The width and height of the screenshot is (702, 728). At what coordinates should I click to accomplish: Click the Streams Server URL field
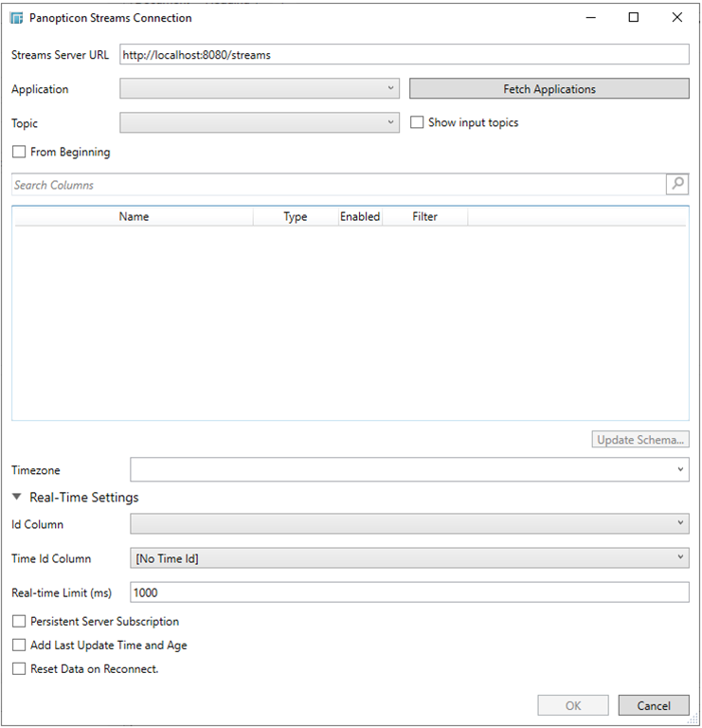[x=405, y=54]
